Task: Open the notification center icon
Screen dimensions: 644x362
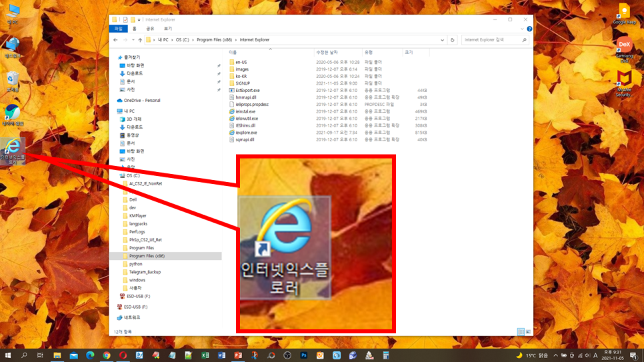Action: click(x=634, y=355)
